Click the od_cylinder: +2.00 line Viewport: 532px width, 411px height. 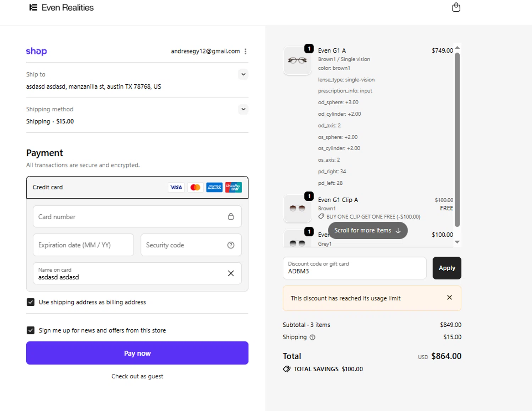point(339,114)
